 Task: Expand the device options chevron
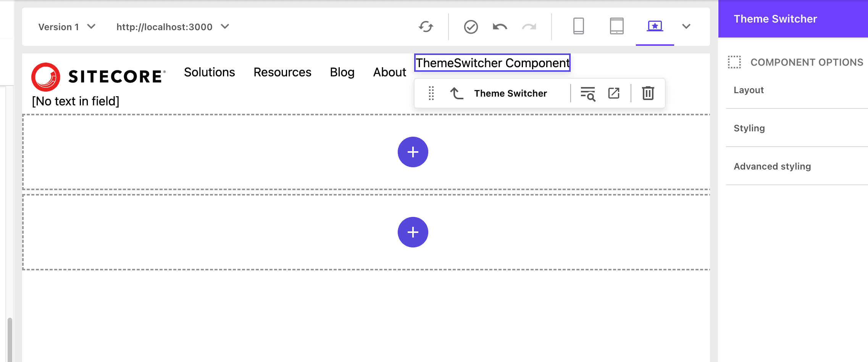pyautogui.click(x=686, y=26)
